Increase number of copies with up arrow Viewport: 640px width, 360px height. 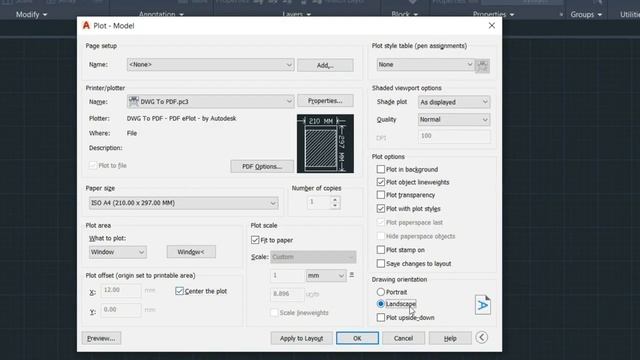coord(335,199)
